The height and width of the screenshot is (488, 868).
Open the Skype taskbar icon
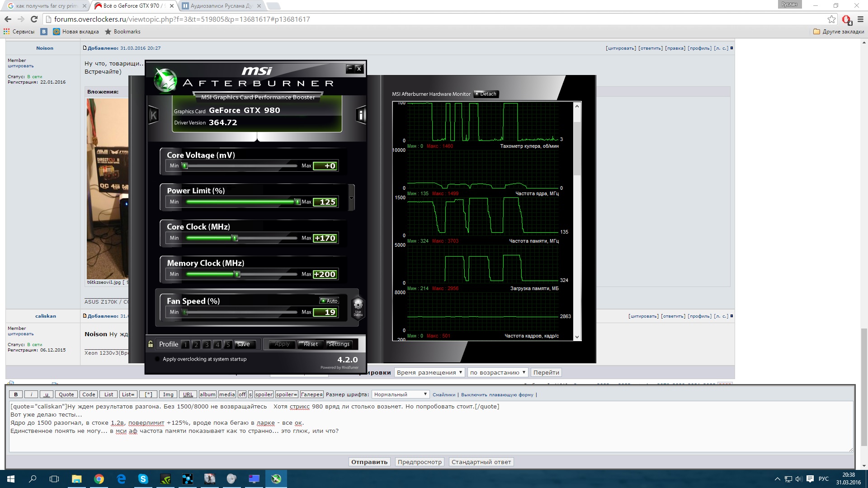coord(143,479)
